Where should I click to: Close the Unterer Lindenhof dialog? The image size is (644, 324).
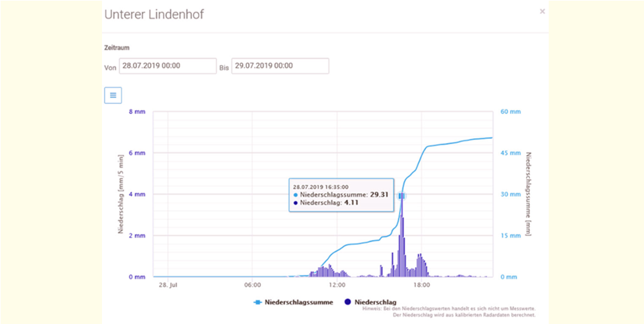(x=542, y=11)
